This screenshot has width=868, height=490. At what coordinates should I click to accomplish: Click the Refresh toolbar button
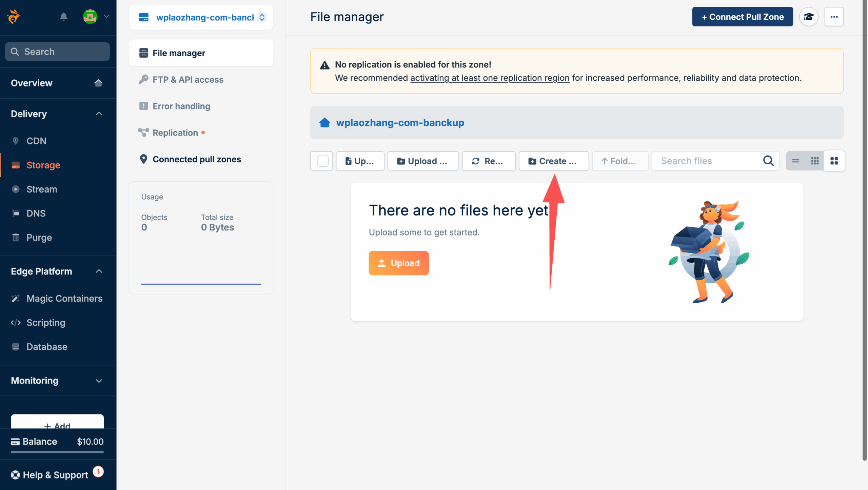488,161
